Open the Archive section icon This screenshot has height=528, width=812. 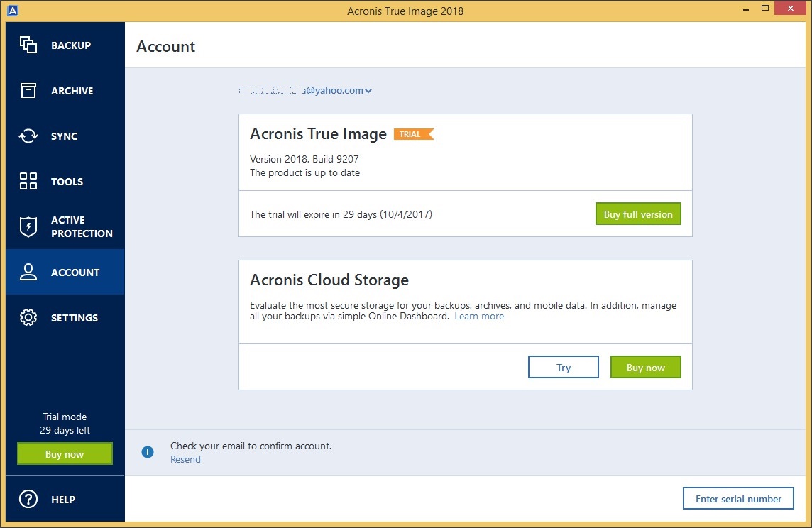point(28,90)
